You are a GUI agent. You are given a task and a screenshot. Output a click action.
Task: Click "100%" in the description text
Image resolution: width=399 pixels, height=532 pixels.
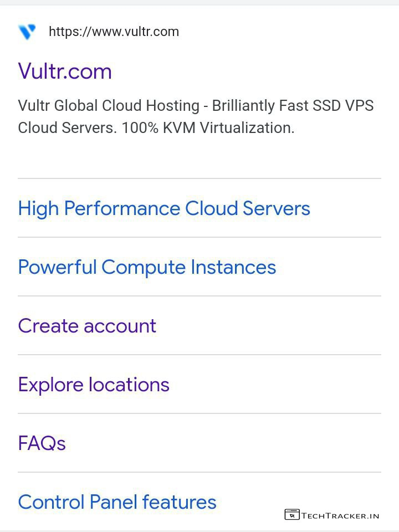139,128
